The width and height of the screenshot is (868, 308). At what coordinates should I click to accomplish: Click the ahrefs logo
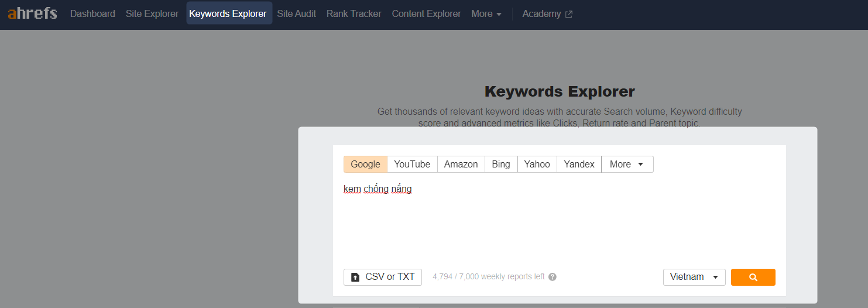[x=32, y=13]
